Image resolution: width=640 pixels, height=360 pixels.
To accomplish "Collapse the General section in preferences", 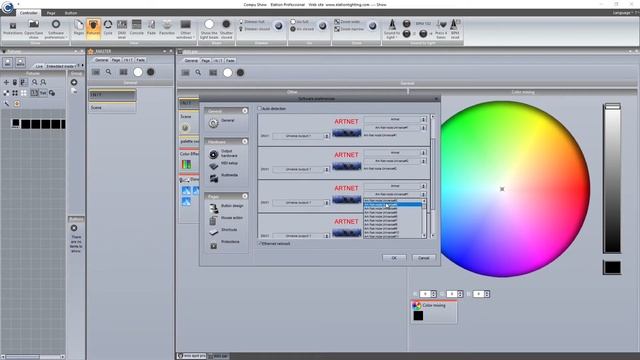I will (244, 111).
